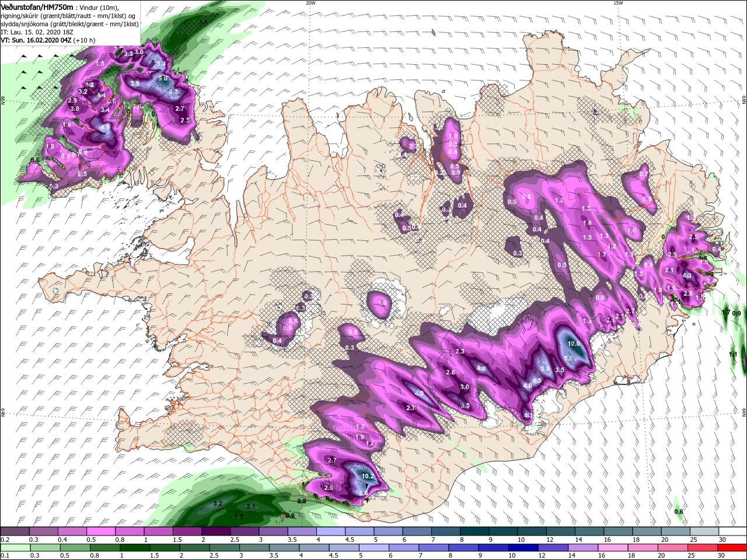Click the initial time 'IT: Lau. 15. 02. 2020 18Z'
Viewport: 747px width, 560px height.
click(x=38, y=33)
